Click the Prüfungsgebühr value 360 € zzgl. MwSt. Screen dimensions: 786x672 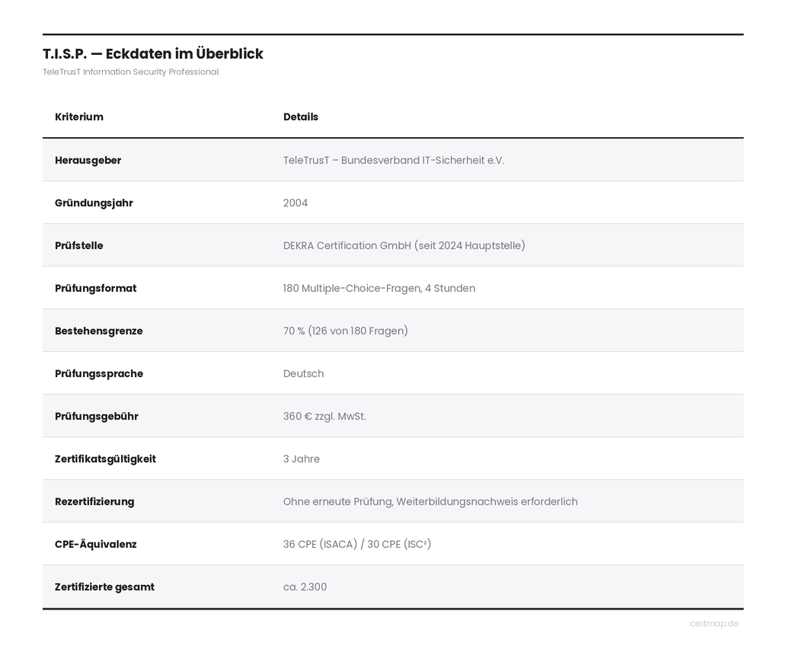(324, 416)
